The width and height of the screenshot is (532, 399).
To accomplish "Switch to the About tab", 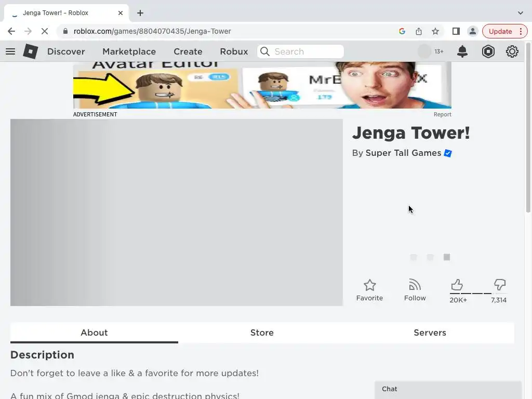I will [94, 332].
